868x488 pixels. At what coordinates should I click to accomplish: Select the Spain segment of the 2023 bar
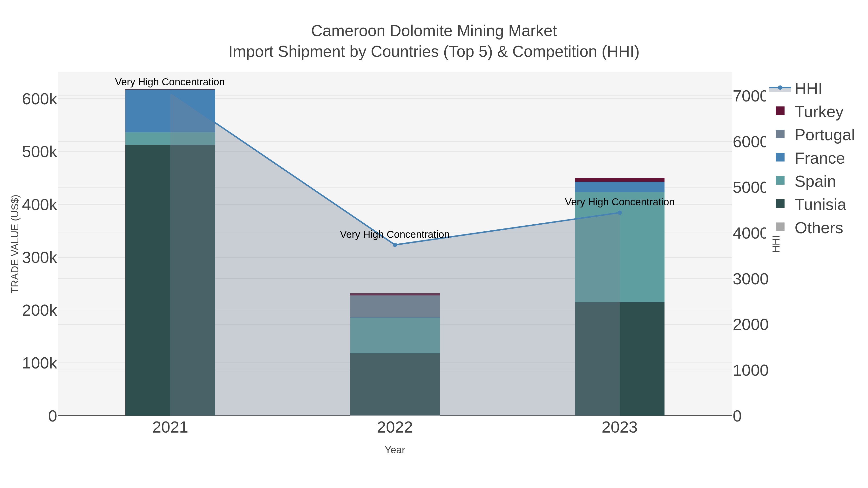(x=619, y=247)
